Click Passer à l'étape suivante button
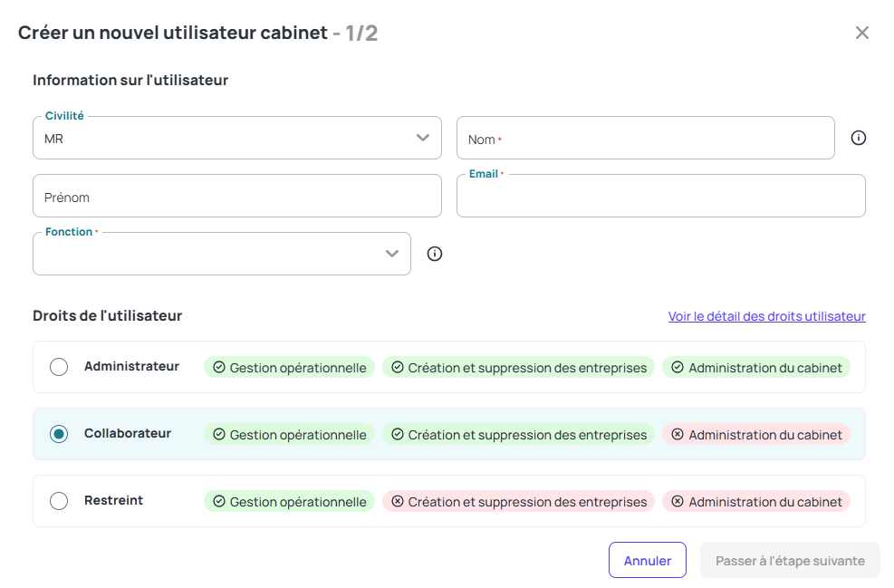 coord(790,560)
